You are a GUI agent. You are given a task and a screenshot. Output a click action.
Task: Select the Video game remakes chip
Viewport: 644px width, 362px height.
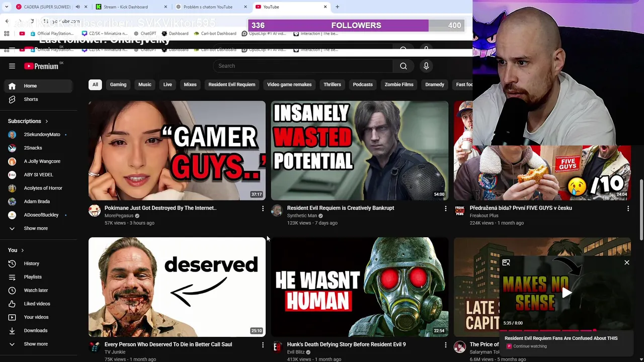289,84
